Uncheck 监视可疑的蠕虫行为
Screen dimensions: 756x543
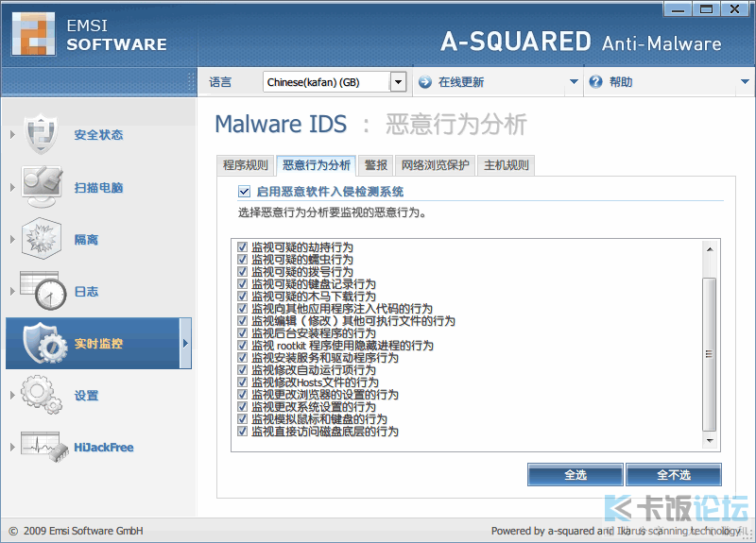pyautogui.click(x=243, y=259)
